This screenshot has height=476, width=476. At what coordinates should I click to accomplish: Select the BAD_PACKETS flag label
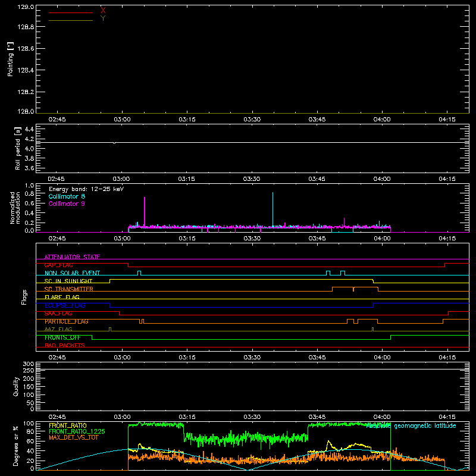click(65, 345)
